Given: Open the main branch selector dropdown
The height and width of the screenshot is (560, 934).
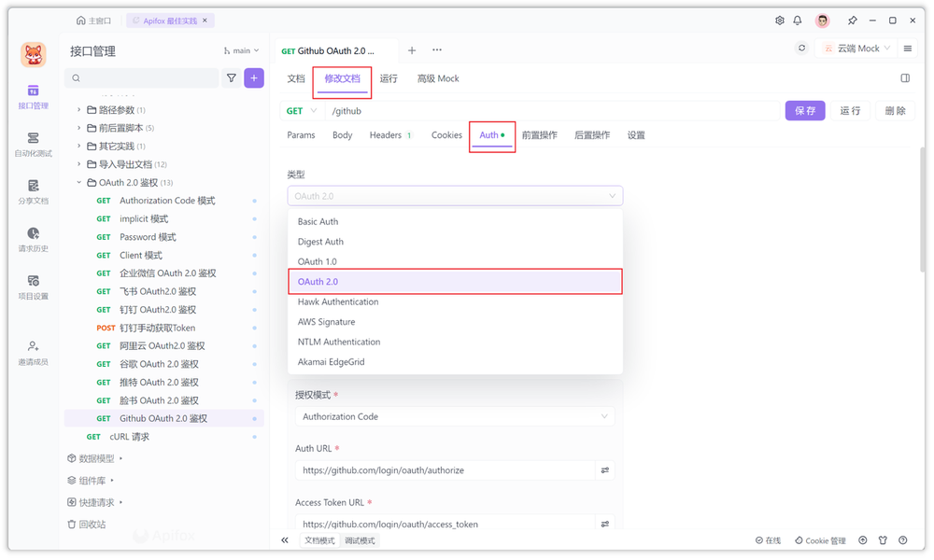Looking at the screenshot, I should (x=240, y=49).
